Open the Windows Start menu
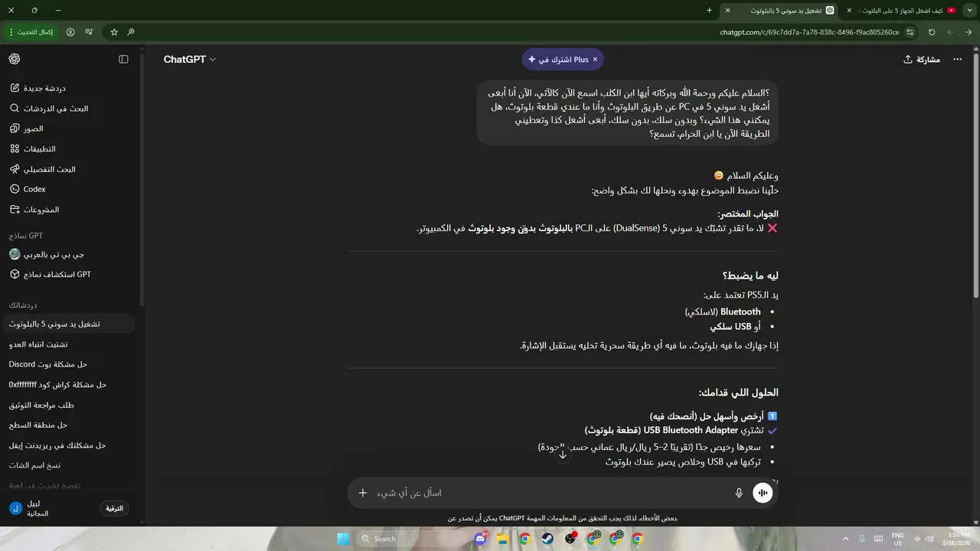This screenshot has height=551, width=980. coord(343,539)
